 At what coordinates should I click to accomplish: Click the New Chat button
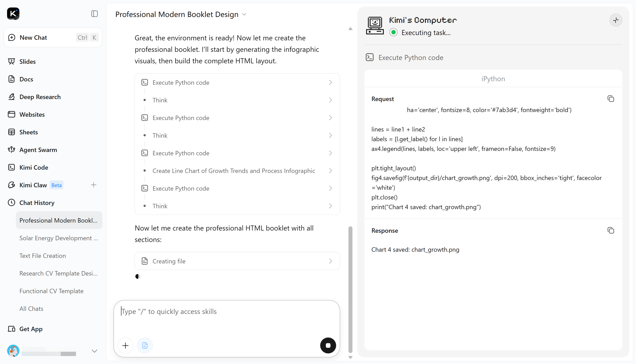53,38
